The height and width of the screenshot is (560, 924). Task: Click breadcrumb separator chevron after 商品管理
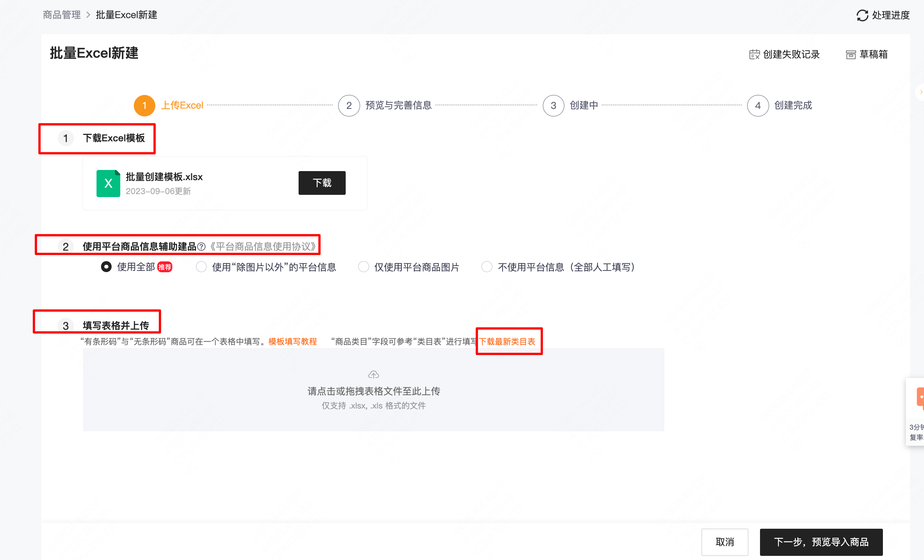tap(88, 15)
